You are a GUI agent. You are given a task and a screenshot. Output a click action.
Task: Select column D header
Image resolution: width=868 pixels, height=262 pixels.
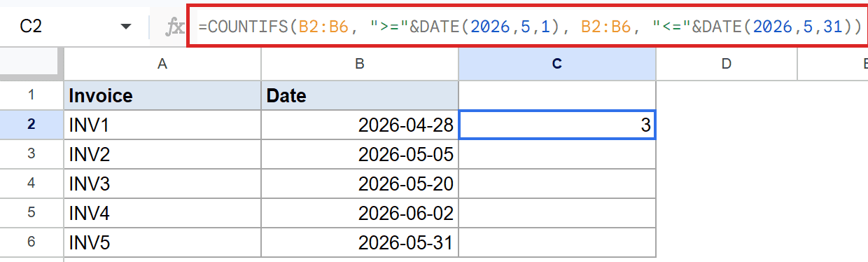[x=727, y=64]
